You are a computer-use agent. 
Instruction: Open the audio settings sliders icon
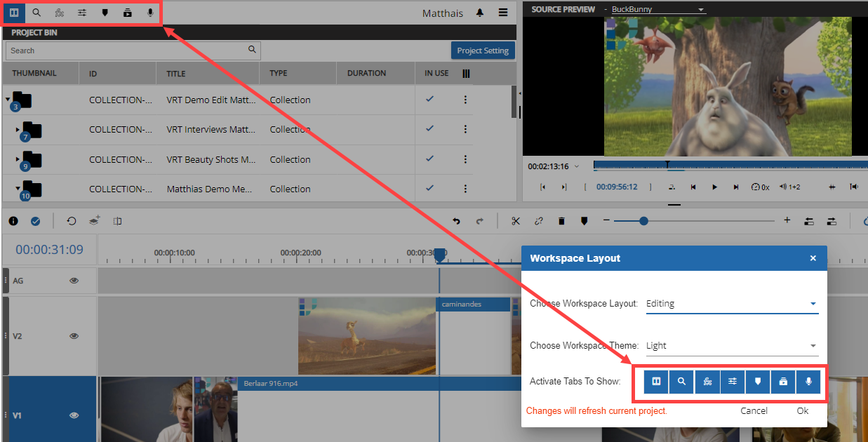coord(82,13)
